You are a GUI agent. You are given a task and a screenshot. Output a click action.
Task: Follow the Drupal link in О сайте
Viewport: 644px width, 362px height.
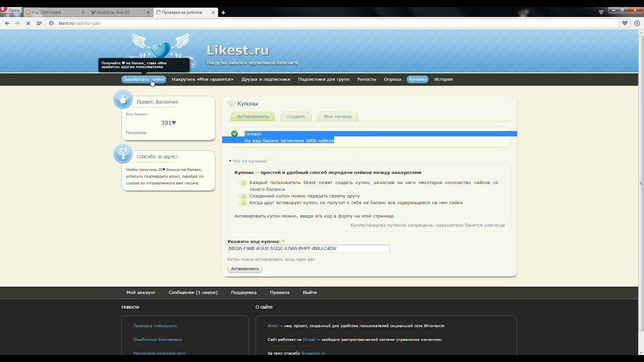click(309, 339)
